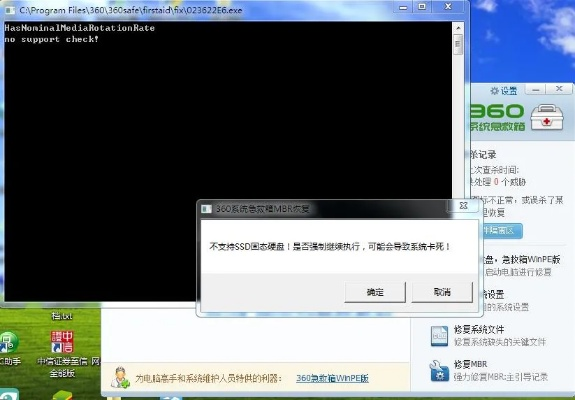Click the 不支持SSD固态硬盘 dialog message
The image size is (575, 400).
pyautogui.click(x=329, y=247)
